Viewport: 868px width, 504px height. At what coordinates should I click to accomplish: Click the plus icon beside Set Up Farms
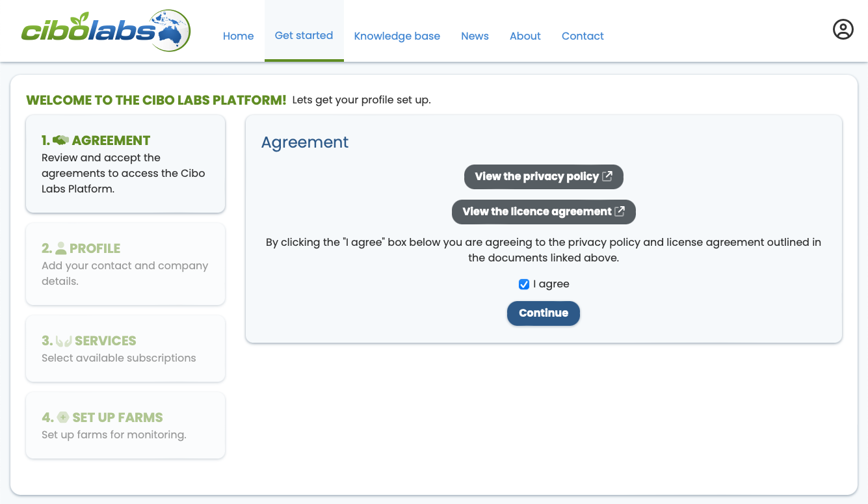pyautogui.click(x=63, y=418)
